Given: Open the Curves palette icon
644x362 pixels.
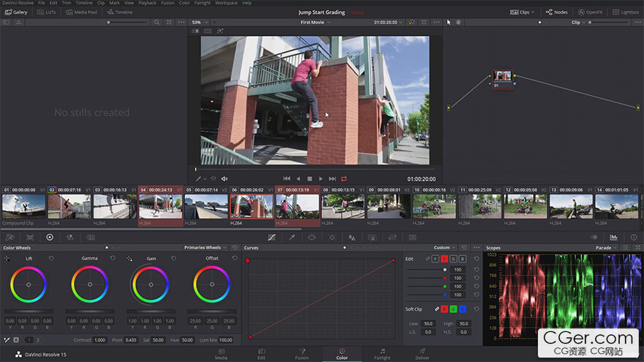Looking at the screenshot, I should [x=272, y=237].
